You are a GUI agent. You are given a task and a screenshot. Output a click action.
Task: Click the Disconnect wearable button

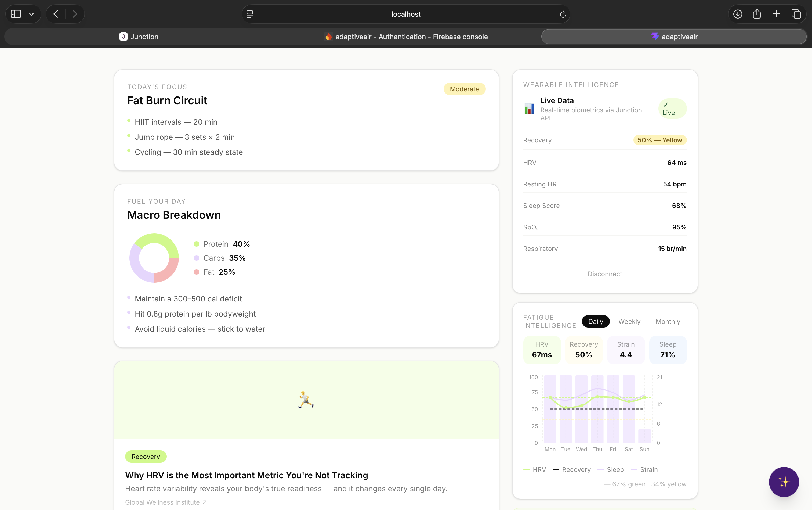[x=604, y=274]
